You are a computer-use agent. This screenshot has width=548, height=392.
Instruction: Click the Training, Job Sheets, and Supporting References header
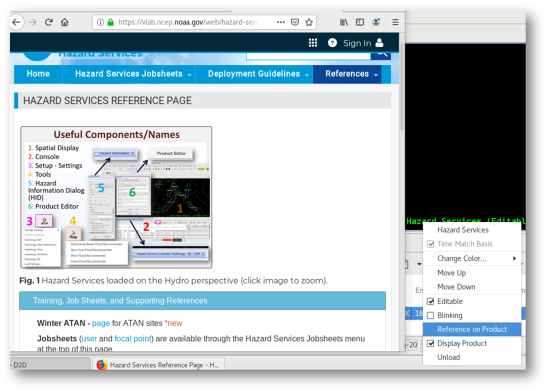(x=202, y=301)
